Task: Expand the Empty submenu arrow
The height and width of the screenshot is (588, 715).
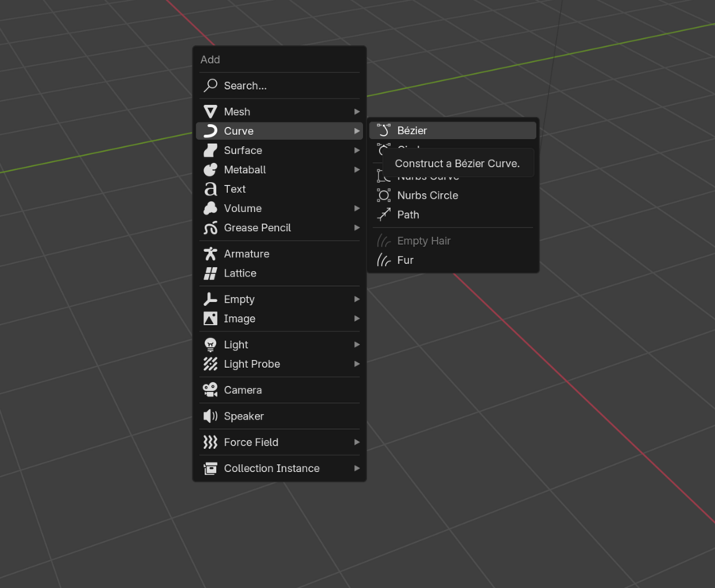Action: [357, 300]
